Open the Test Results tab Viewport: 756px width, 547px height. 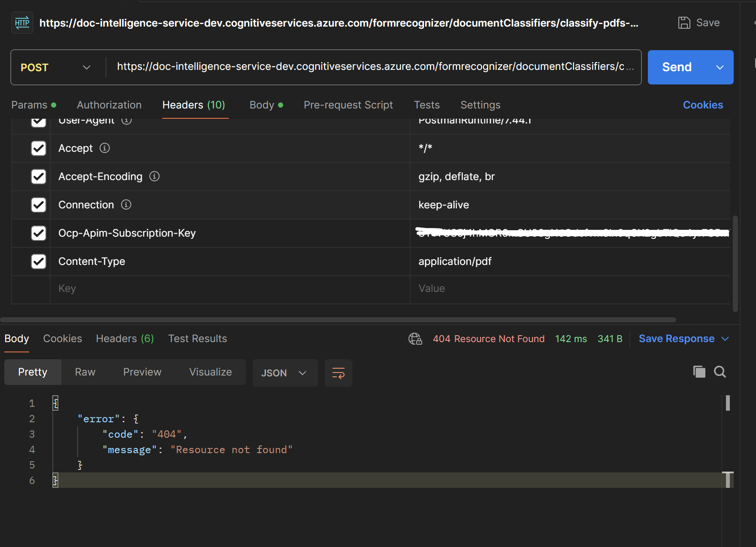(x=197, y=339)
